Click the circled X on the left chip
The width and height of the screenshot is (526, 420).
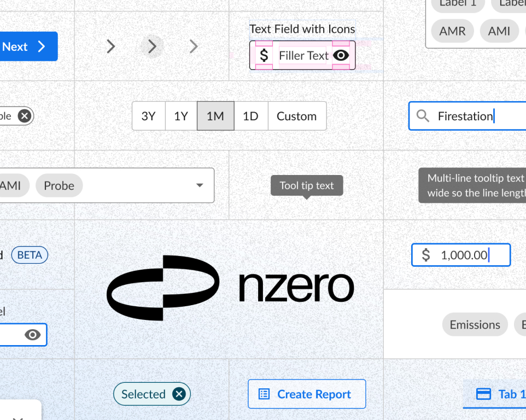[24, 116]
